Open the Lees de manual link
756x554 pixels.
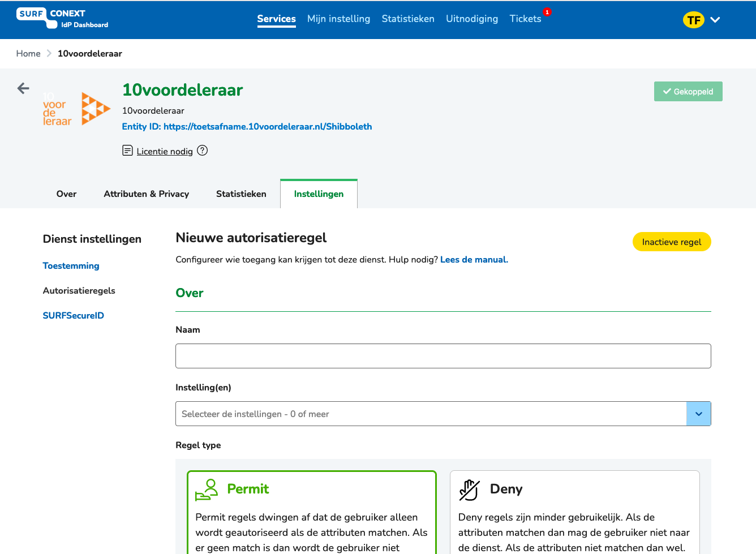474,259
